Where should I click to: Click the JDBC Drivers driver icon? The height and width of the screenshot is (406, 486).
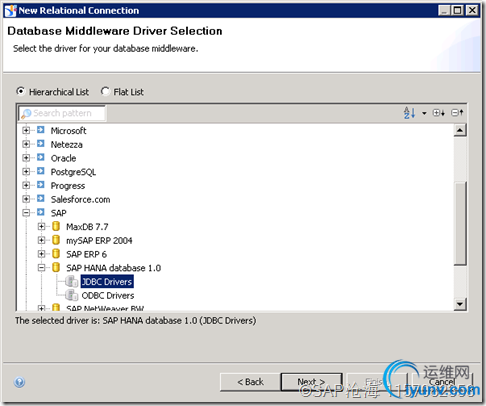[71, 281]
